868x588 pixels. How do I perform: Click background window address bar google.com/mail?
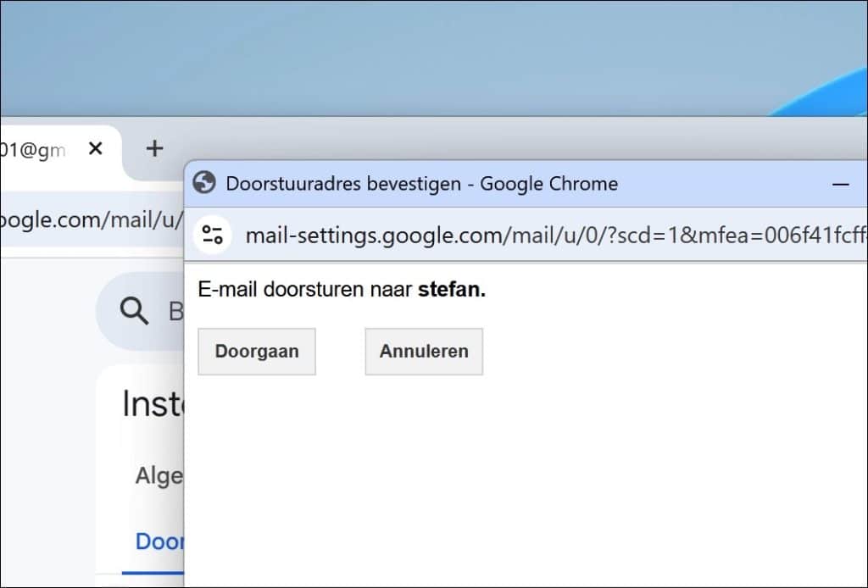point(92,220)
